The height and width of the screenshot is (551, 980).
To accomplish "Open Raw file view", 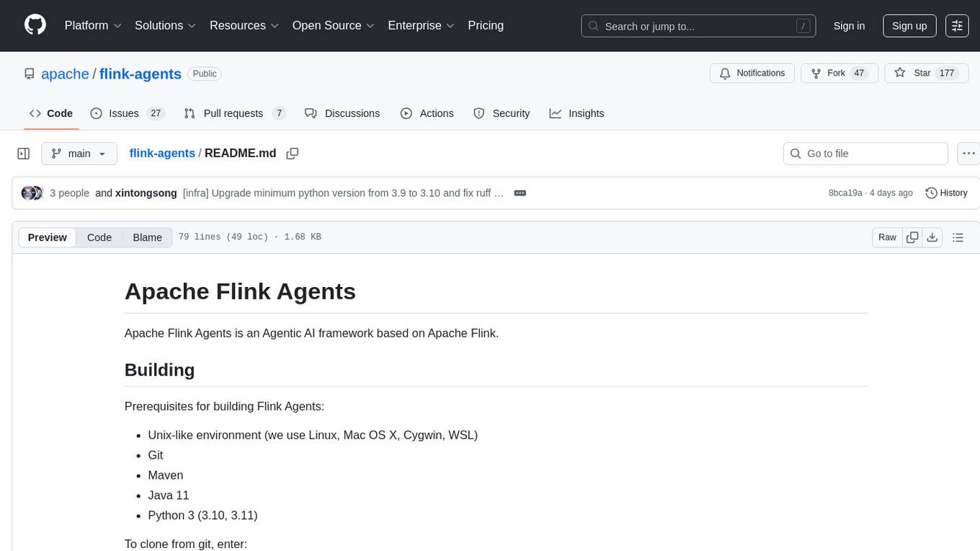I will [887, 237].
